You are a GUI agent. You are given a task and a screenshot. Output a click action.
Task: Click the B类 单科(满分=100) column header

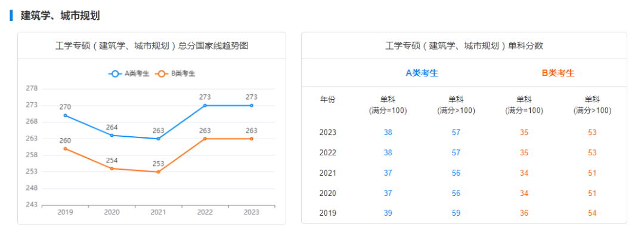[524, 105]
